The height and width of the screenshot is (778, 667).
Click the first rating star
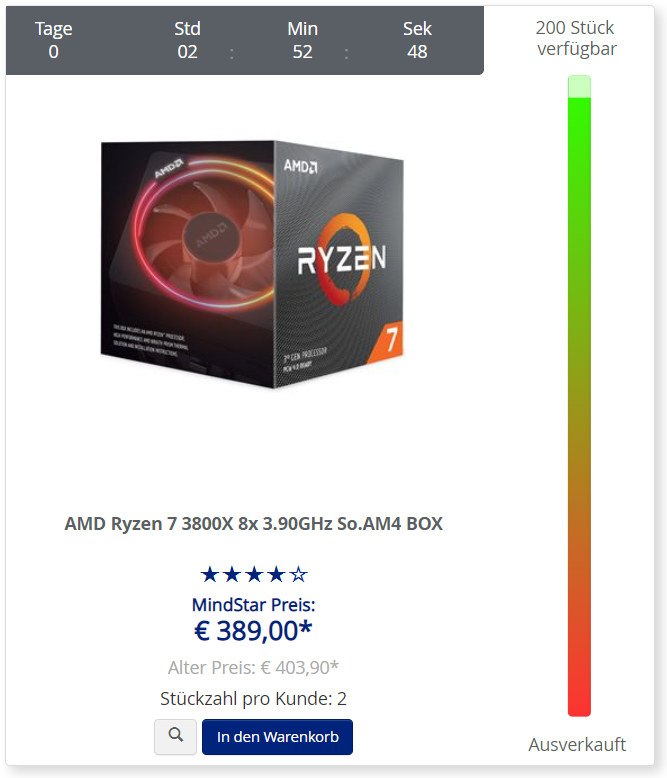pyautogui.click(x=209, y=575)
